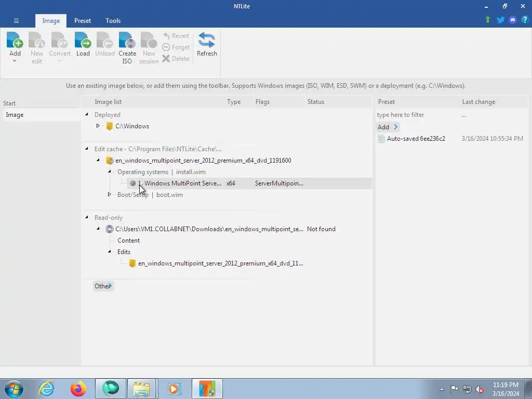This screenshot has height=399, width=532.
Task: Select Image in the Start sidebar
Action: click(41, 115)
